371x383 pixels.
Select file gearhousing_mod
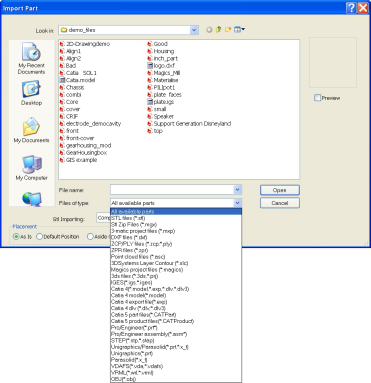[x=88, y=145]
